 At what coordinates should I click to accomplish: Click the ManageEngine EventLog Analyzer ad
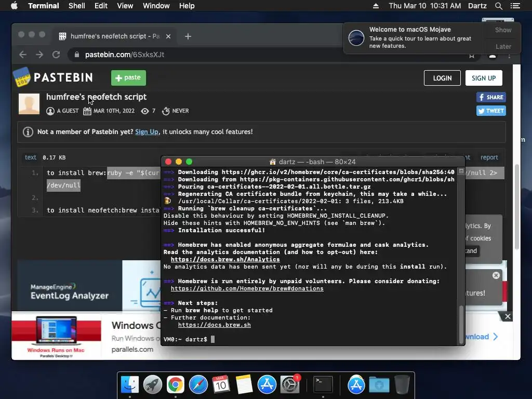tap(88, 285)
